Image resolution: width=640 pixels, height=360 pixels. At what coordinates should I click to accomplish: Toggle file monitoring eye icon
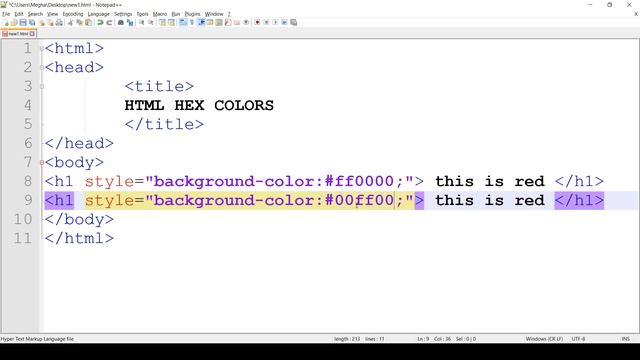[x=246, y=22]
